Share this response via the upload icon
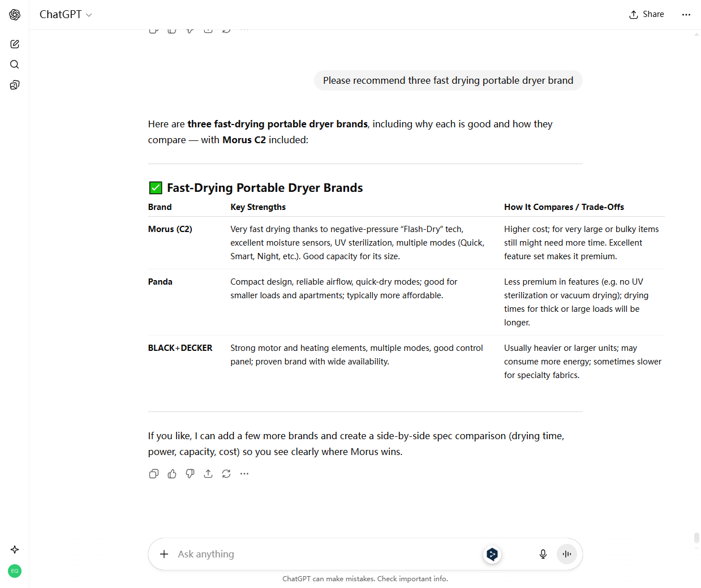Screen dimensions: 701x588 click(x=208, y=474)
